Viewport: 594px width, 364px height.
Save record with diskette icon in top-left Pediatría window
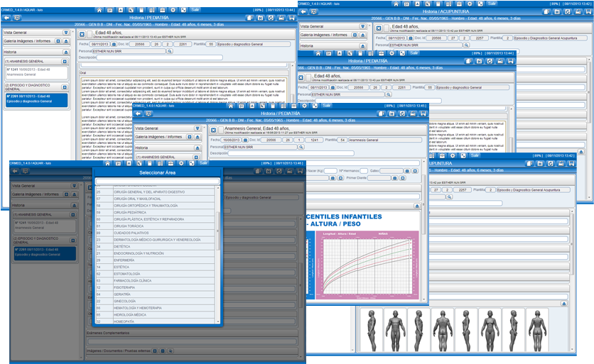pos(292,18)
